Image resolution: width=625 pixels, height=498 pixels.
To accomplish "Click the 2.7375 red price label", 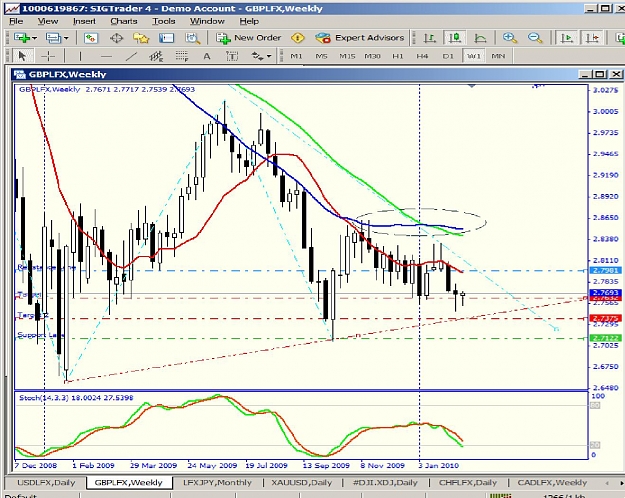I will (605, 318).
